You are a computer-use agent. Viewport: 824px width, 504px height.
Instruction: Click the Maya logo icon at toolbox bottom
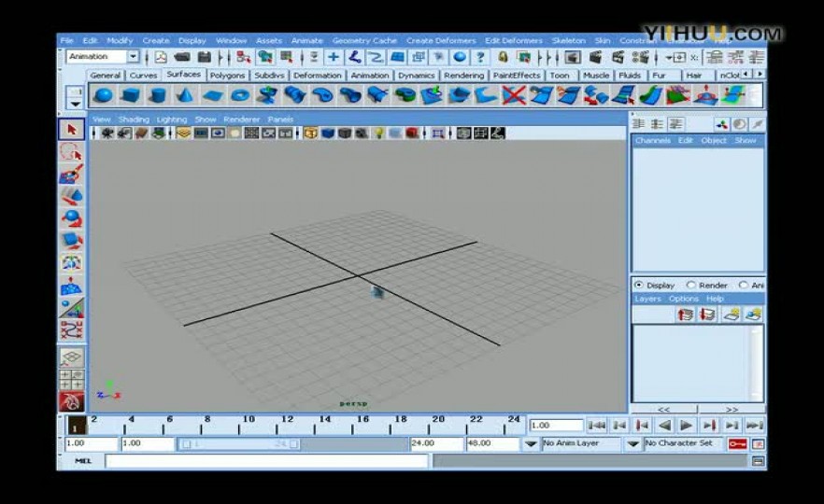tap(71, 402)
